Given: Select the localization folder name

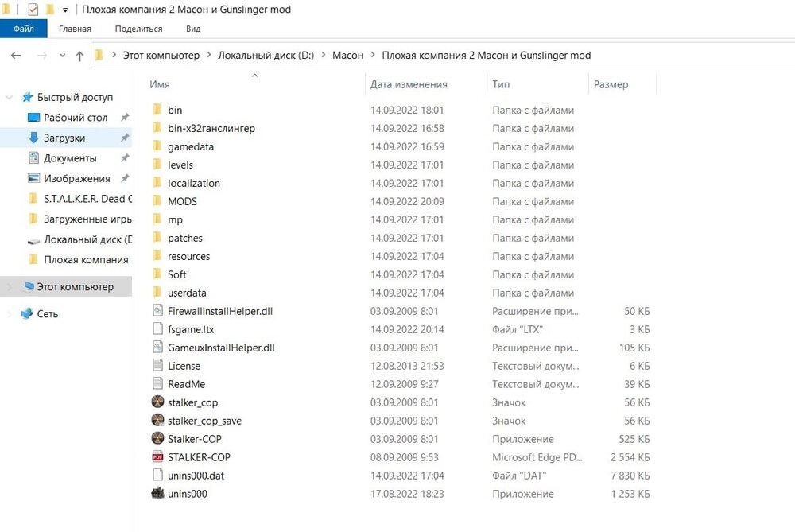Looking at the screenshot, I should pyautogui.click(x=194, y=183).
